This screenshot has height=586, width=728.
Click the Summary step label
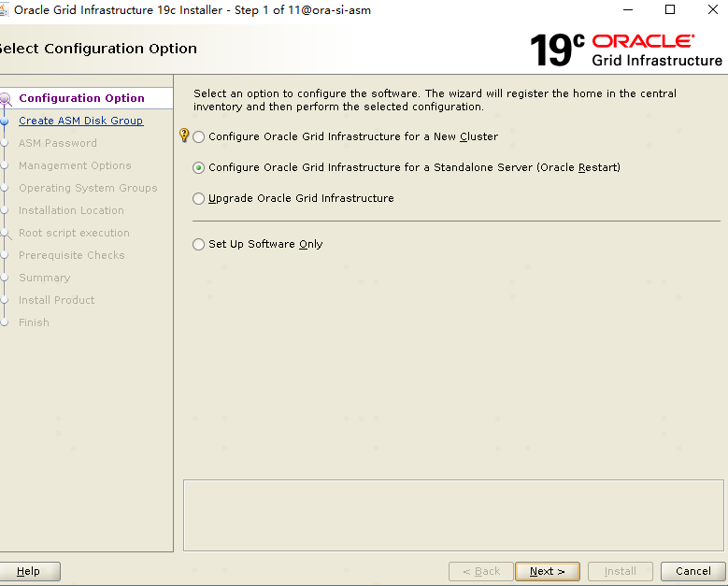44,278
